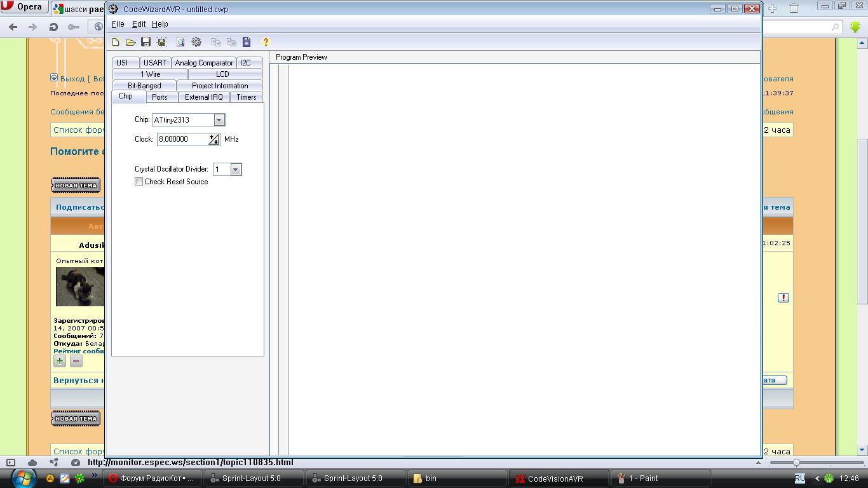Open the Edit menu

139,24
